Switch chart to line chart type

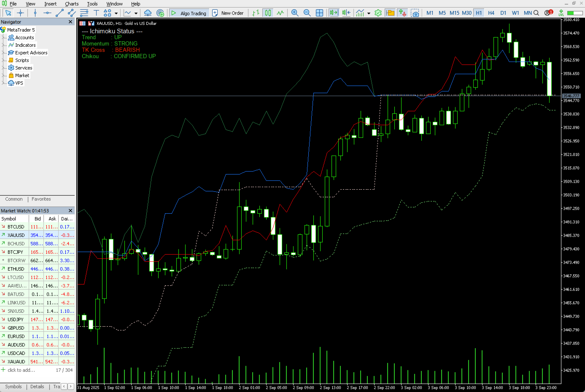tap(280, 13)
